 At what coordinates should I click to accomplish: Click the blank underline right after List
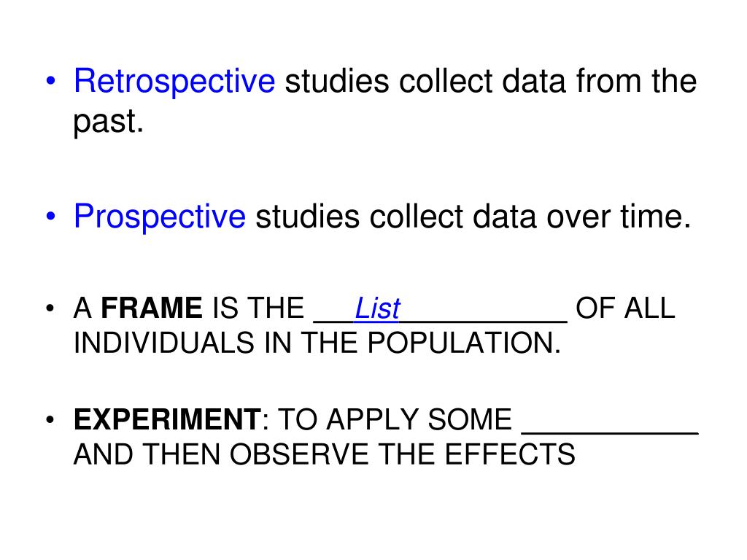tap(483, 319)
